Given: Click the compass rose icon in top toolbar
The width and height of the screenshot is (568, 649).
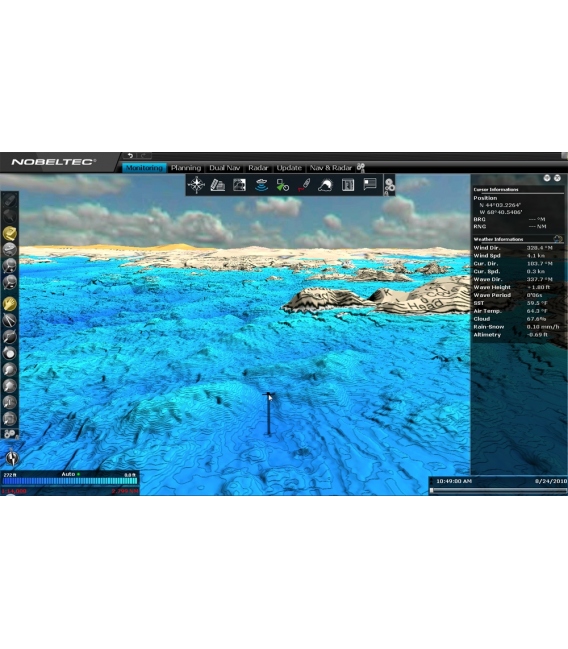Looking at the screenshot, I should pyautogui.click(x=196, y=185).
